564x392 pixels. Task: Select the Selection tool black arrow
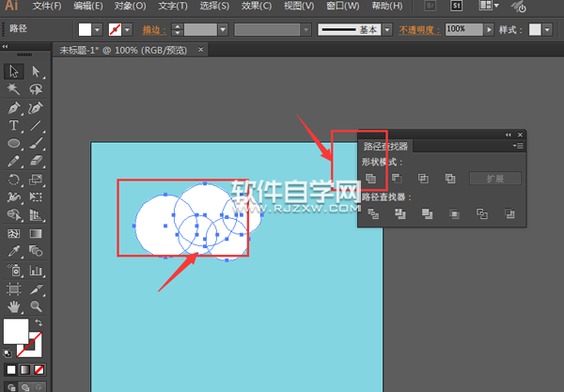pyautogui.click(x=14, y=71)
